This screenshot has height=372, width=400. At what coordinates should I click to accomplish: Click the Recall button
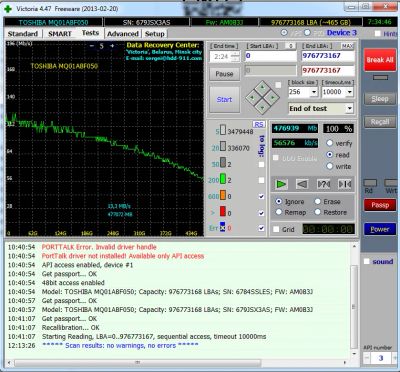click(x=380, y=122)
